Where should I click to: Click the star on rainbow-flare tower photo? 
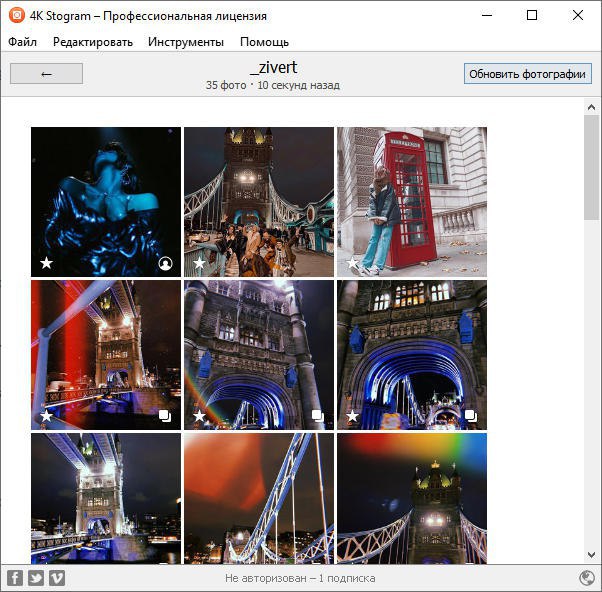point(199,415)
